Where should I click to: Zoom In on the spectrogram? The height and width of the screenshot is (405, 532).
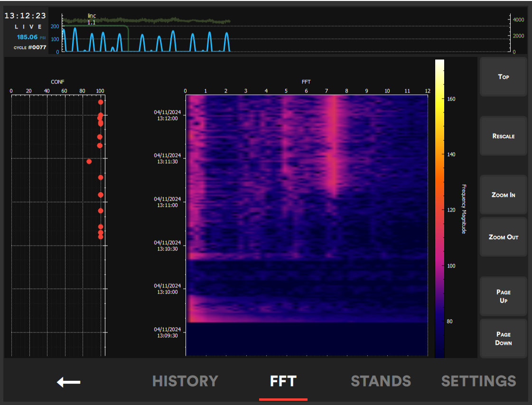click(504, 194)
